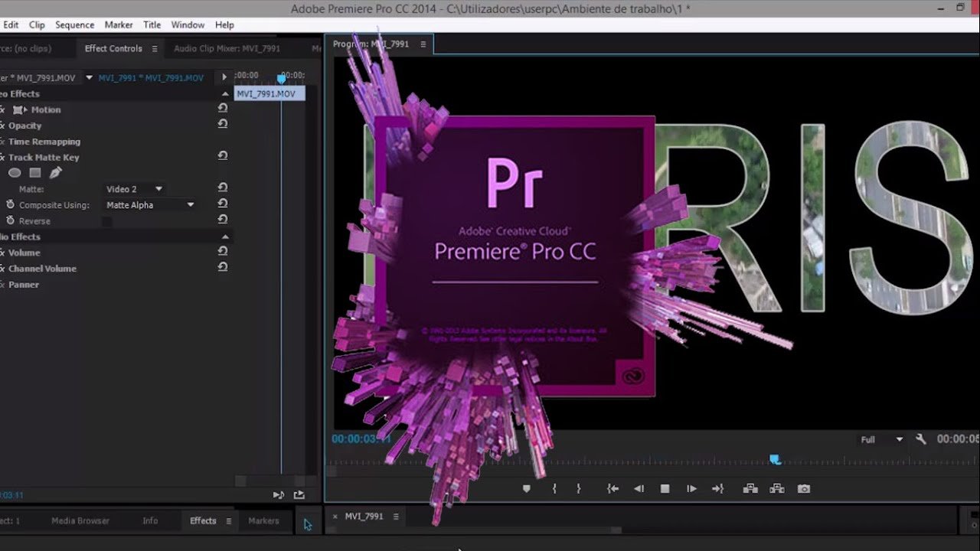Toggle the fx switch for Volume effect

click(x=2, y=253)
